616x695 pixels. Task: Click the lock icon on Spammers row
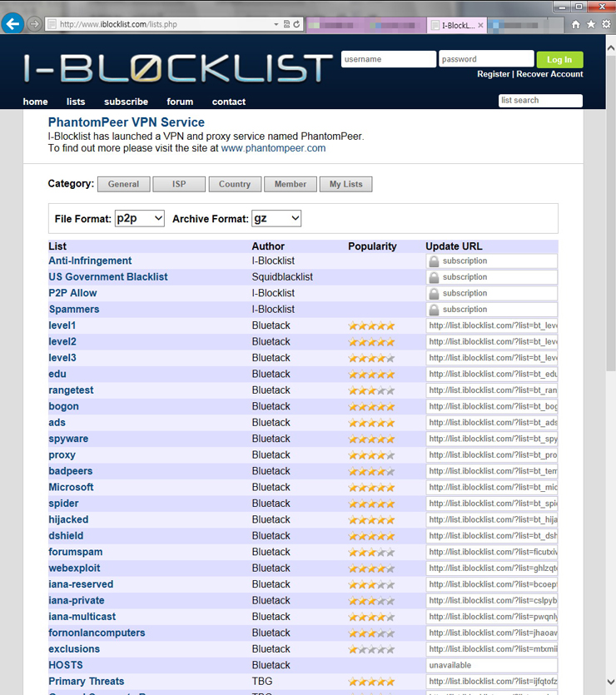coord(435,310)
